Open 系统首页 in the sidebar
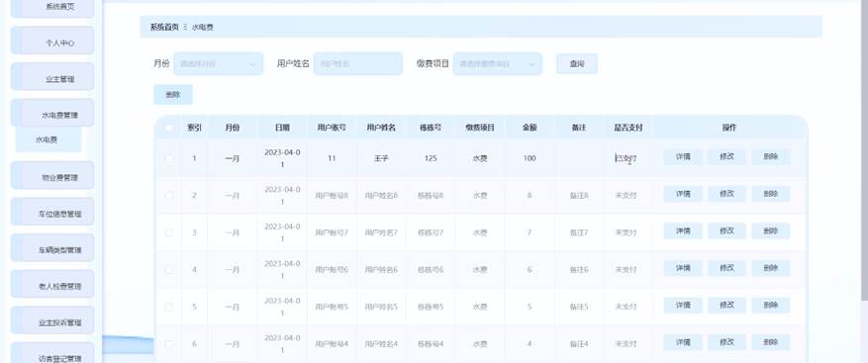The height and width of the screenshot is (363, 868). pyautogui.click(x=52, y=8)
